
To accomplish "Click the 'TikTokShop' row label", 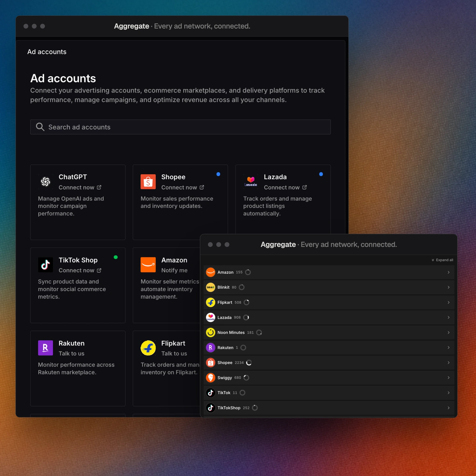I will tap(229, 408).
